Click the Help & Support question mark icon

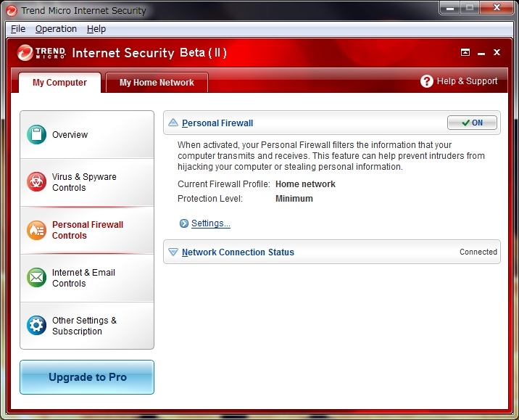(427, 81)
